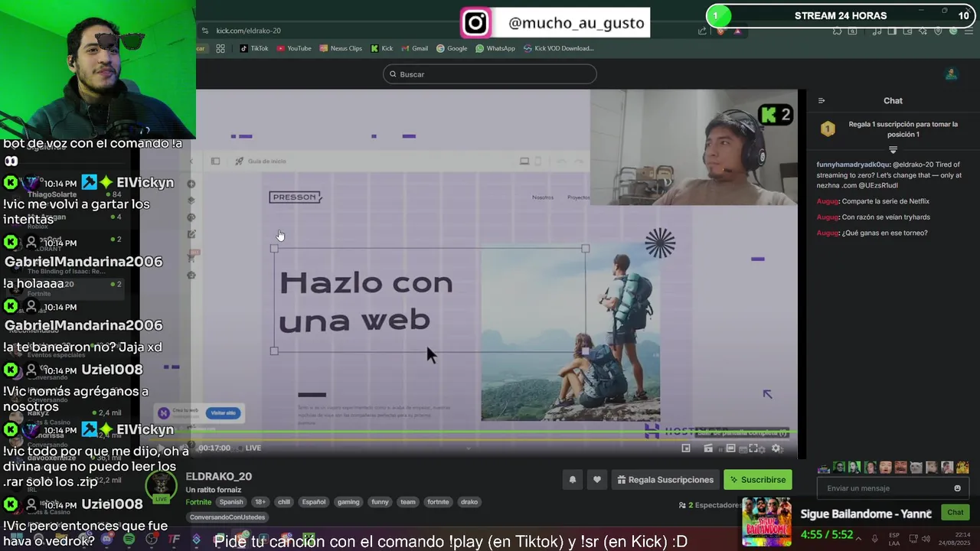Click the gold rank 1 gift badge
Viewport: 980px width, 551px height.
tap(828, 129)
